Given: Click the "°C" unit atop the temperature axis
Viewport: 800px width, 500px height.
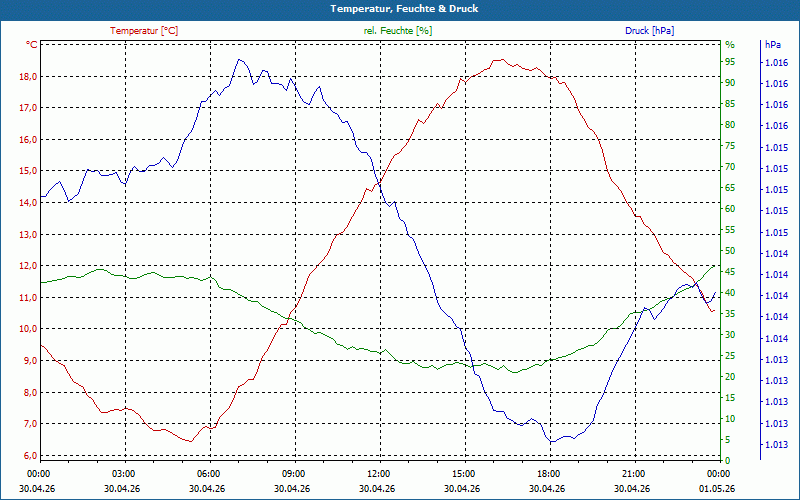Looking at the screenshot, I should pos(32,45).
